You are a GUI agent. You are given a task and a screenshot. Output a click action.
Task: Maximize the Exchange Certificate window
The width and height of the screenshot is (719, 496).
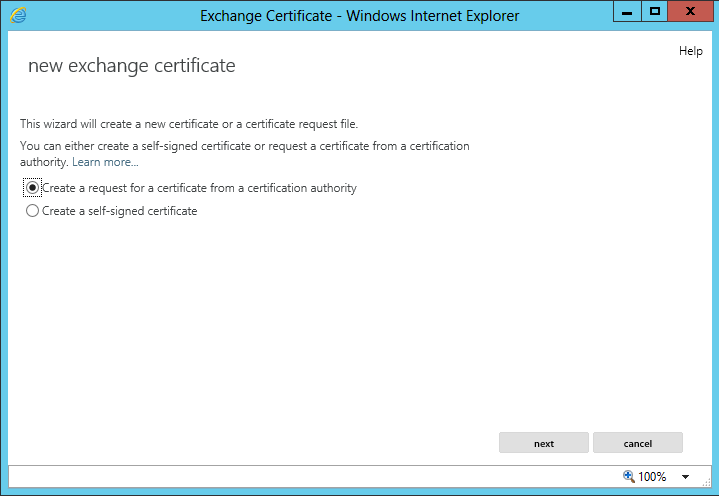[655, 12]
